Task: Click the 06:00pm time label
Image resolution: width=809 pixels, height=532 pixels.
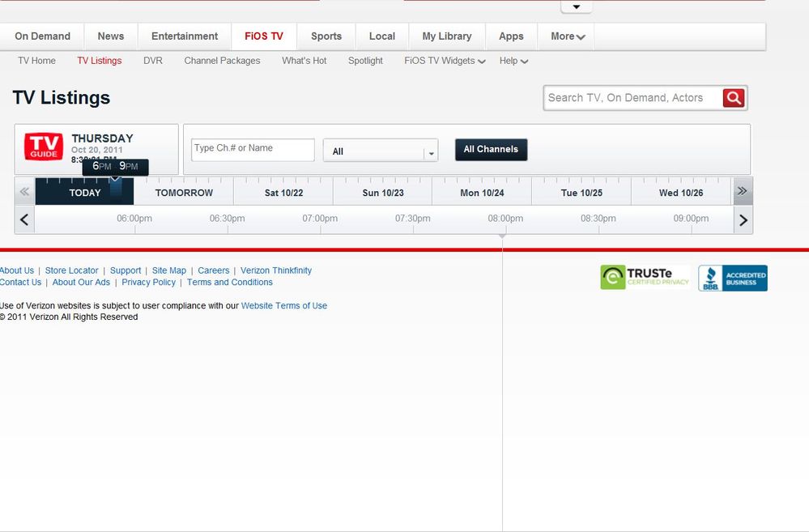Action: (x=134, y=219)
